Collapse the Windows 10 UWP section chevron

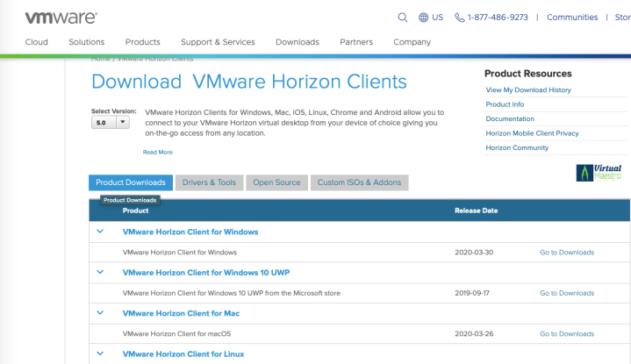(x=100, y=272)
